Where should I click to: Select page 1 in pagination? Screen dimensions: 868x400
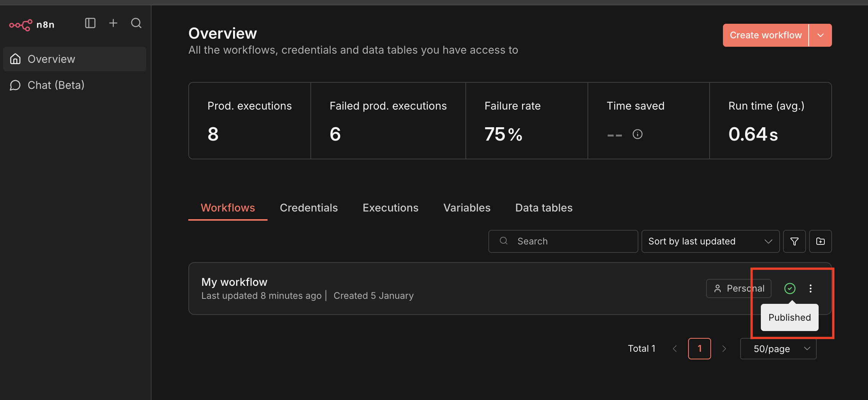click(x=699, y=349)
